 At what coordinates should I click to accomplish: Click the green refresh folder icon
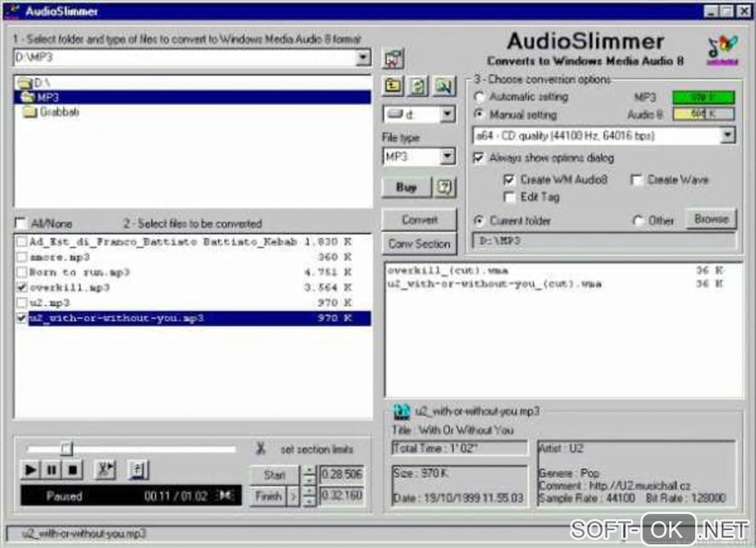click(418, 86)
